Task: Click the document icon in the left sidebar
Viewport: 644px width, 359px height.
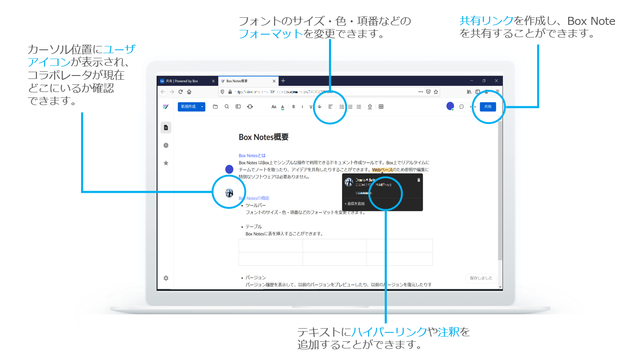Action: (166, 127)
